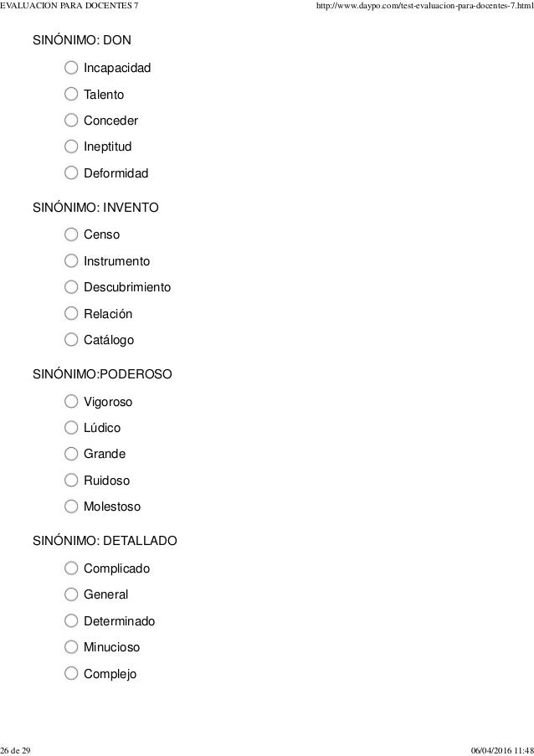This screenshot has width=534, height=756.
Task: Select the Relación radio button
Action: (x=71, y=313)
